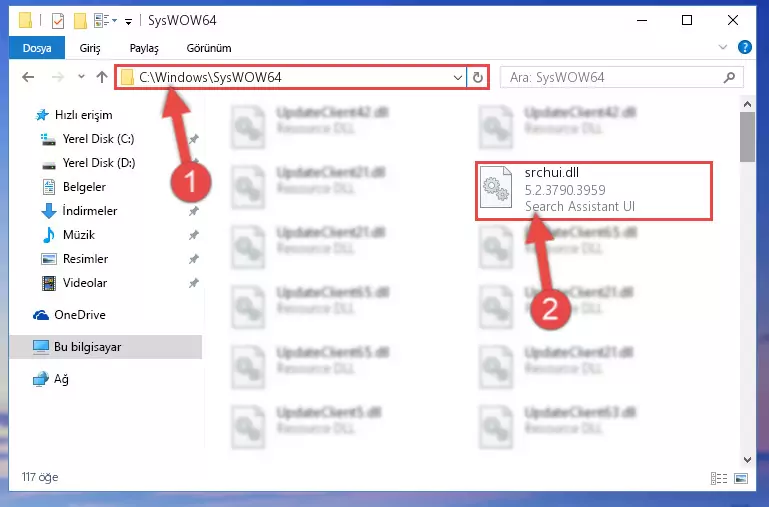
Task: Switch to large thumbnails view icon
Action: [x=741, y=478]
